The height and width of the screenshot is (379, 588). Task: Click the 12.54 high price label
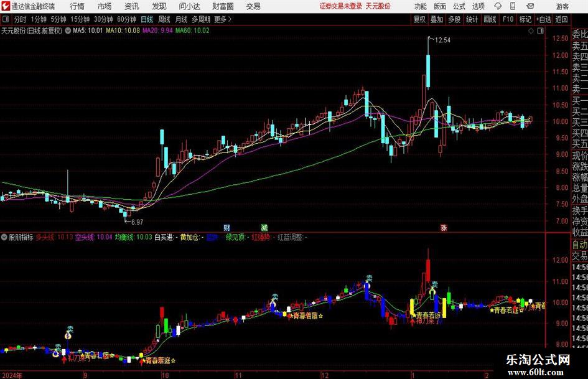point(442,40)
